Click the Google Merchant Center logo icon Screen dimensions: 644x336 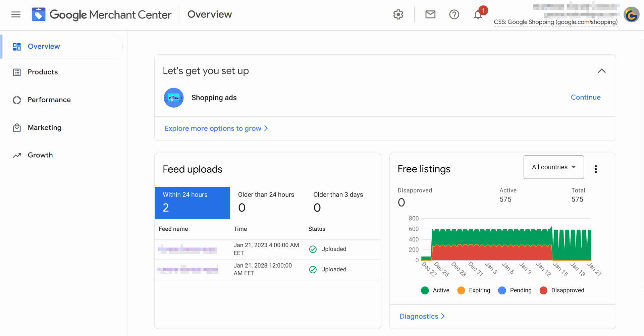click(39, 14)
